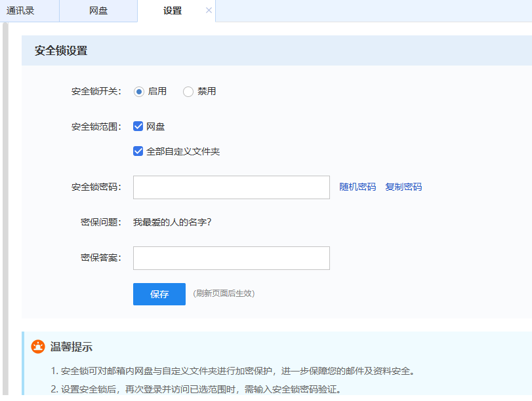Click the orange 温馨提示 alarm icon
The width and height of the screenshot is (532, 401).
click(38, 347)
